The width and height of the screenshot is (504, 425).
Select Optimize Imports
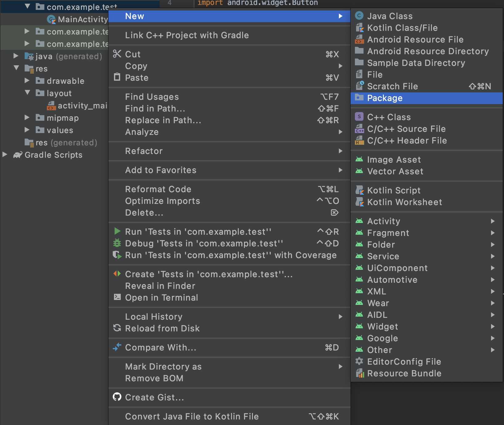click(229, 201)
